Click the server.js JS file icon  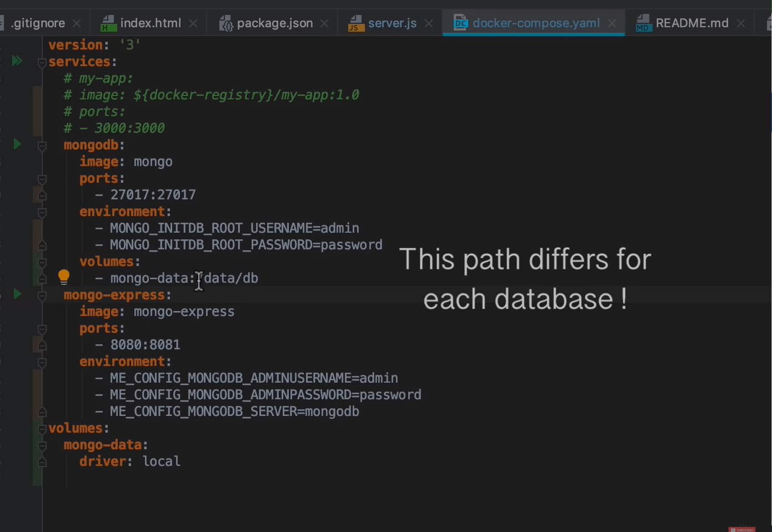(x=356, y=23)
